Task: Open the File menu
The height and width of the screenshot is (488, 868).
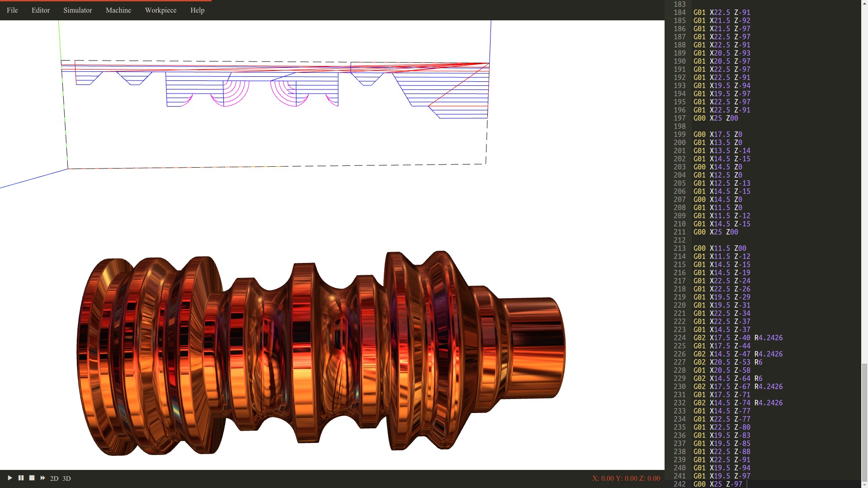Action: tap(12, 10)
